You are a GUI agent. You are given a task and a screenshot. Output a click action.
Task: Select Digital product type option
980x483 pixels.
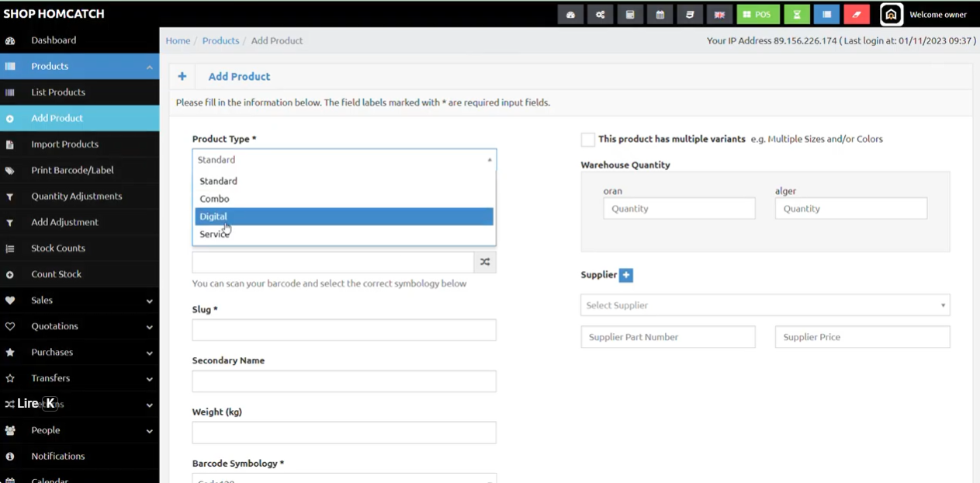[x=345, y=217]
